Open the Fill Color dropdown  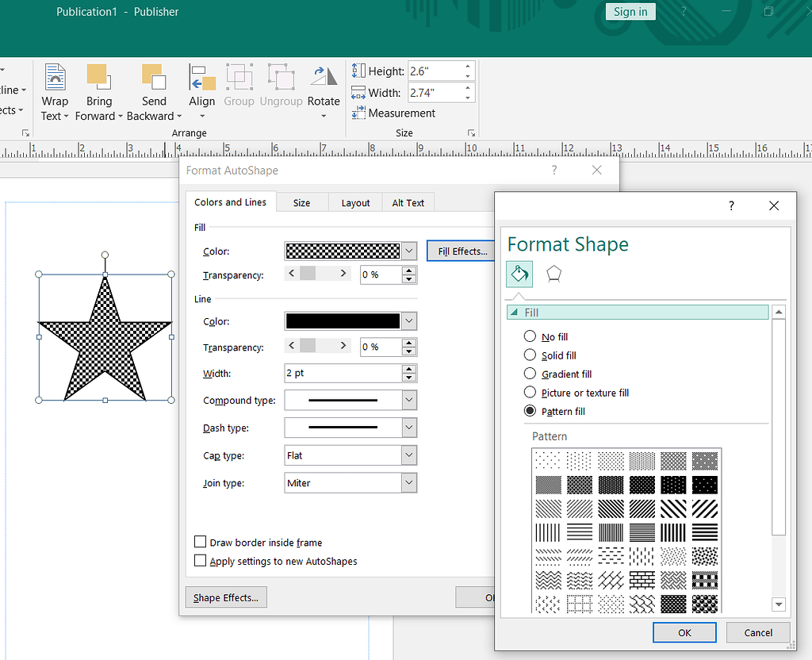point(409,251)
